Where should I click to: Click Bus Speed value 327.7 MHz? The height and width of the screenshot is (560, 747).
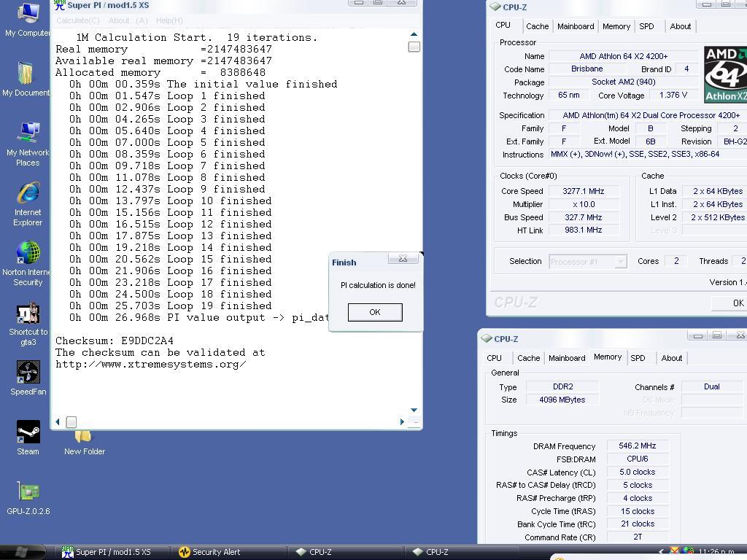pyautogui.click(x=584, y=217)
